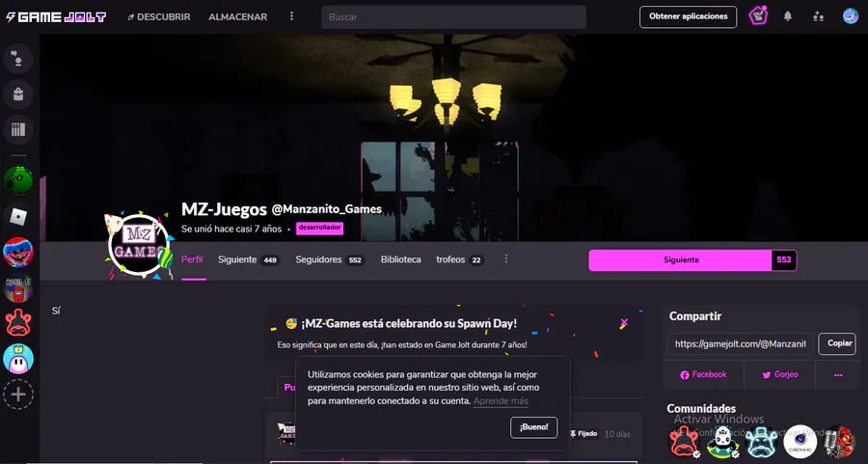Open the ALMACENAR store link
Image resolution: width=868 pixels, height=464 pixels.
[x=238, y=17]
